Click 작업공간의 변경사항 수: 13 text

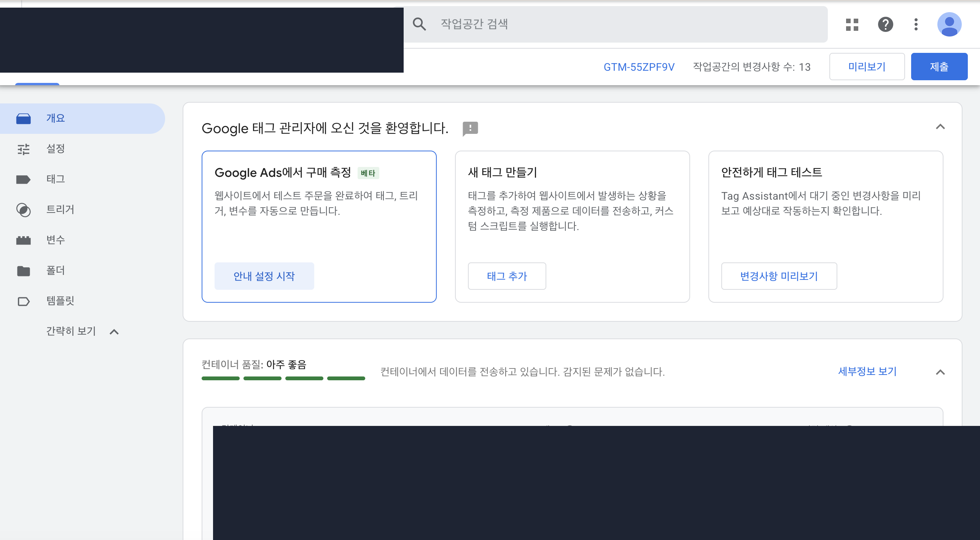pos(751,67)
